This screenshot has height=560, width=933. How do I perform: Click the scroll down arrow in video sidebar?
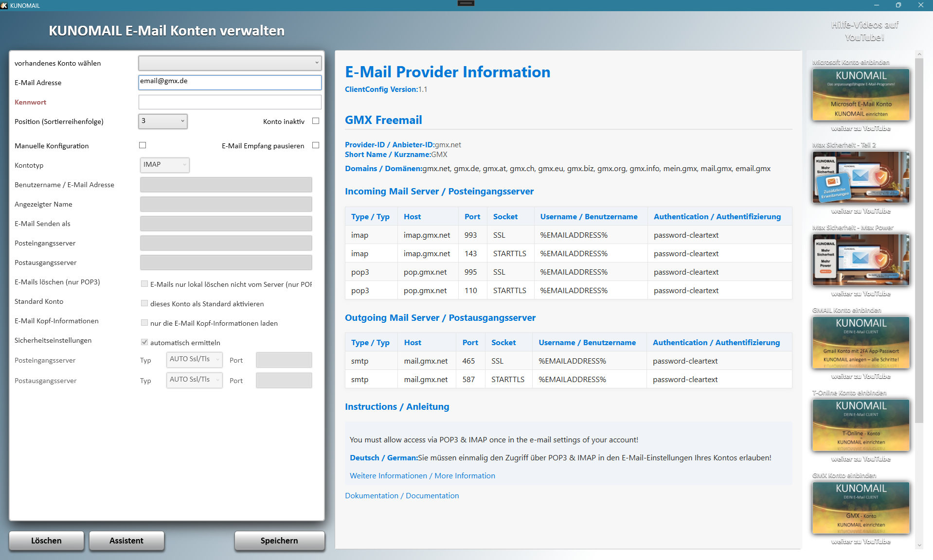(x=919, y=545)
